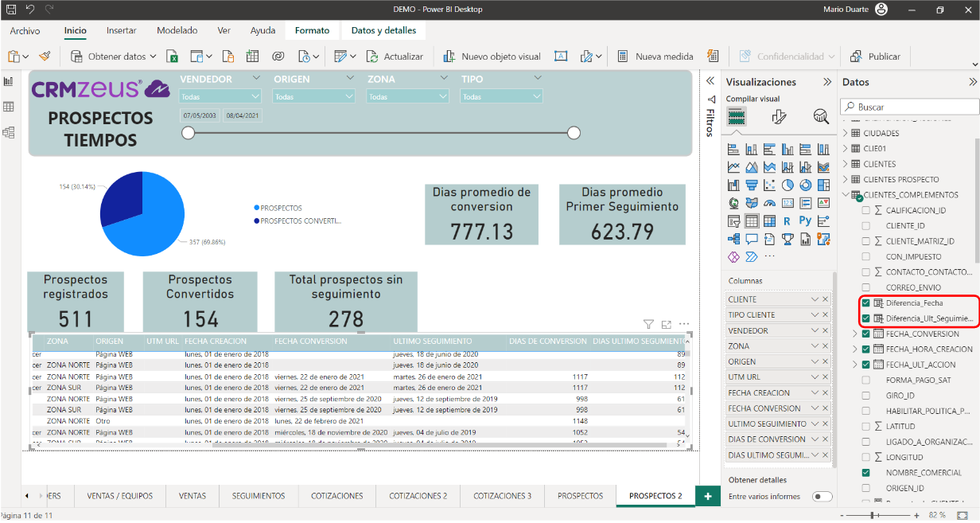
Task: Click Nuevo objeto visual button
Action: (492, 57)
